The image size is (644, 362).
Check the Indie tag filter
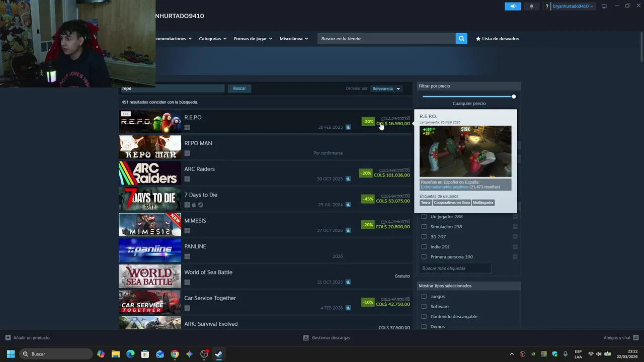tap(424, 247)
